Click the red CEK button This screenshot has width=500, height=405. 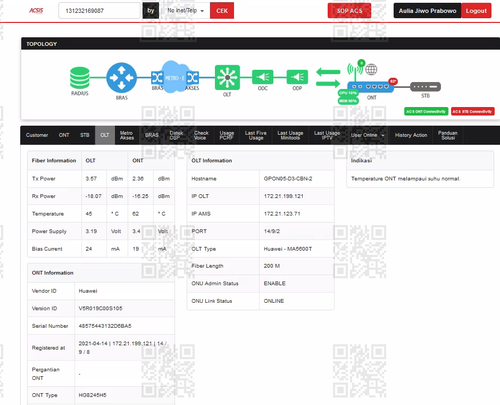[x=222, y=11]
